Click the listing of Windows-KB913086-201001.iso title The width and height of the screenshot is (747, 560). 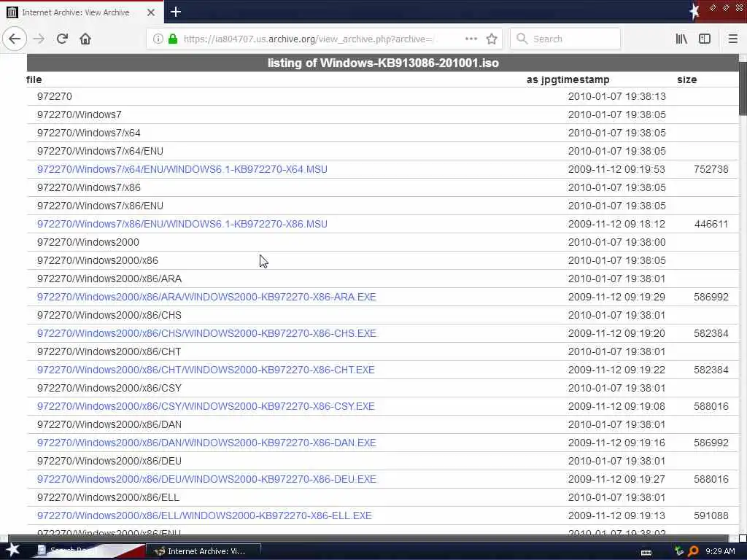click(x=383, y=63)
